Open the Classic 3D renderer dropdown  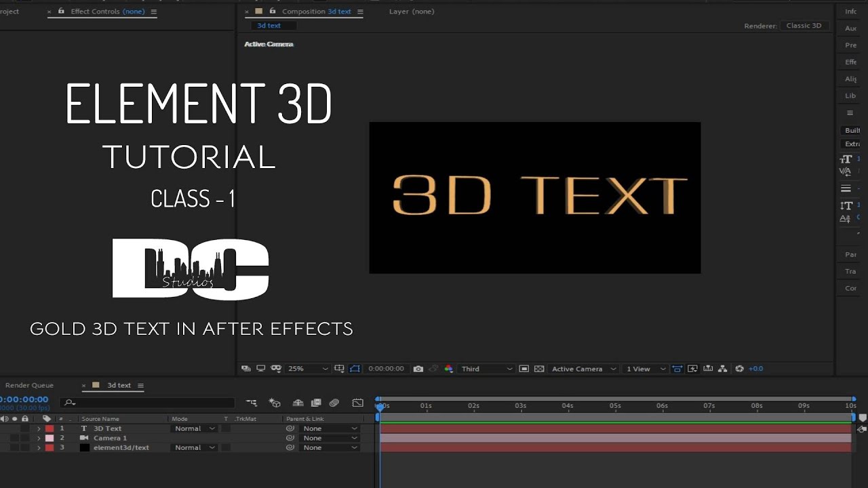[x=804, y=26]
